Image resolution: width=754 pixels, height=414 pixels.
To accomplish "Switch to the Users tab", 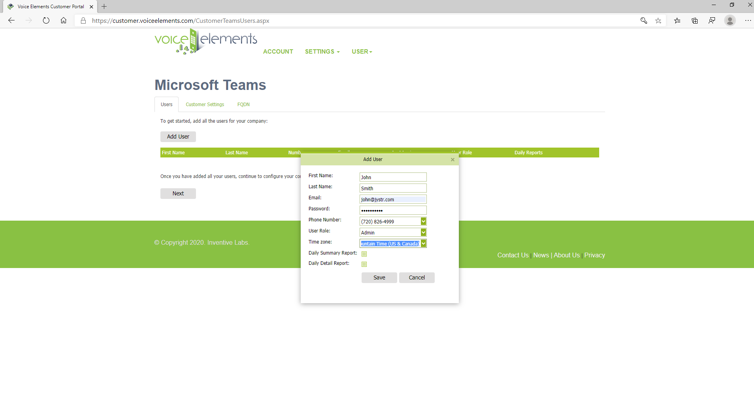I will 166,104.
